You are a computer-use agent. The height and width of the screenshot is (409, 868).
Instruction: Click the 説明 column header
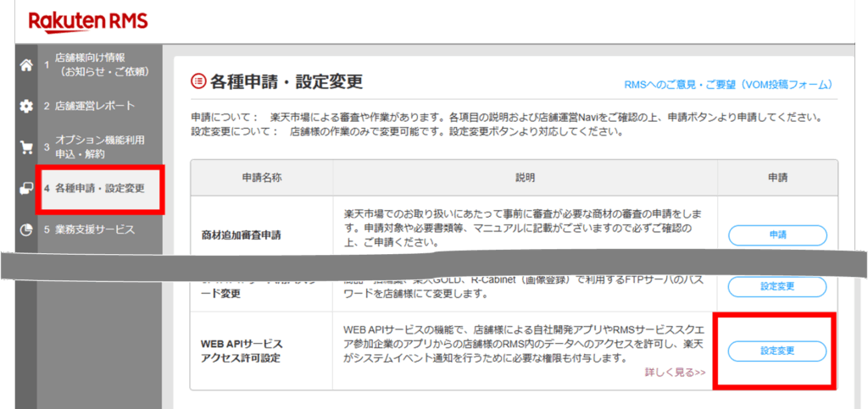pyautogui.click(x=525, y=178)
